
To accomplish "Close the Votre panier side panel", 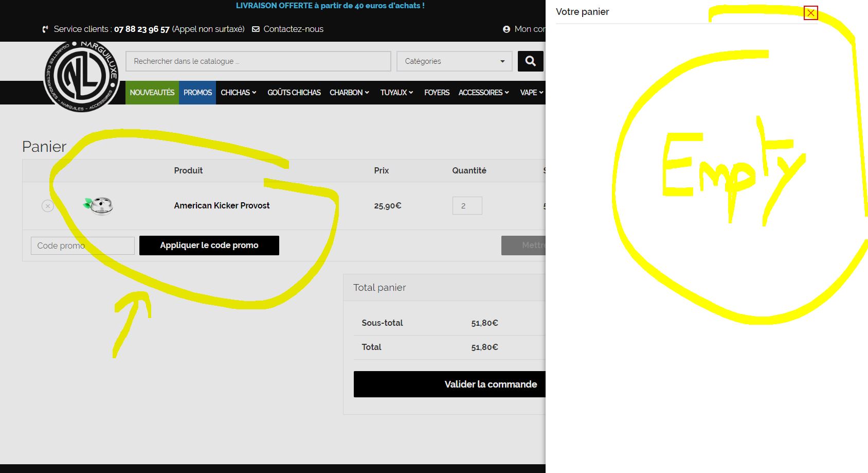I will pos(810,13).
